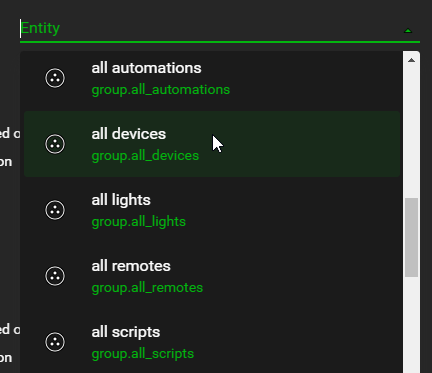The image size is (432, 373).
Task: Click the grey scrollbar thumb
Action: coord(411,237)
